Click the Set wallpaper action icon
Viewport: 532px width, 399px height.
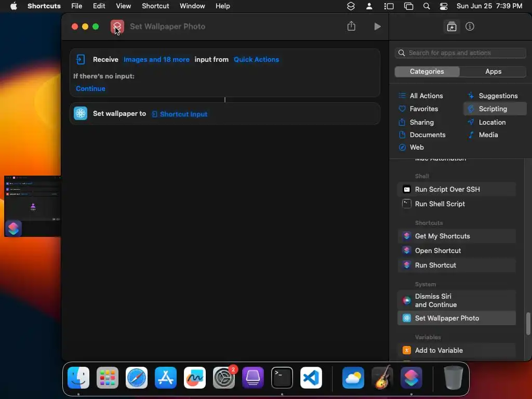[81, 114]
